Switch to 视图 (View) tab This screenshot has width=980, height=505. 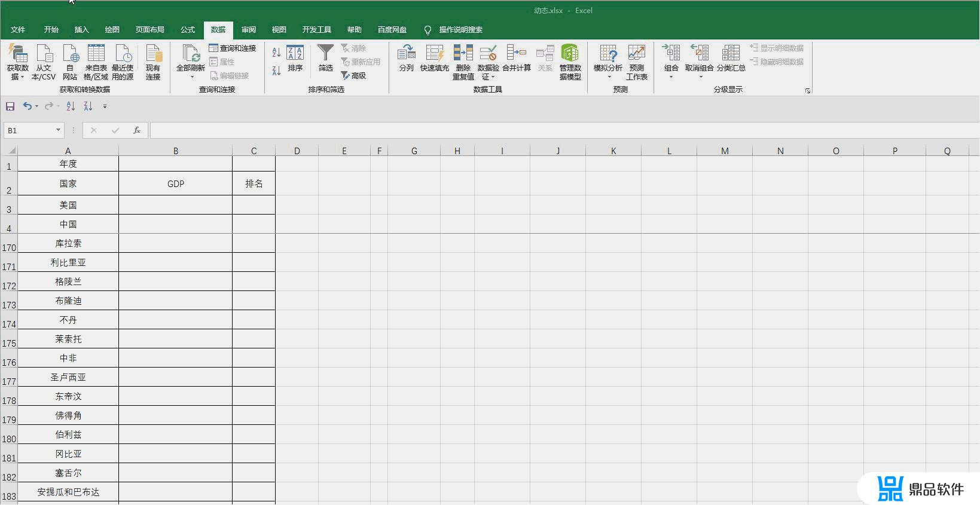tap(279, 30)
